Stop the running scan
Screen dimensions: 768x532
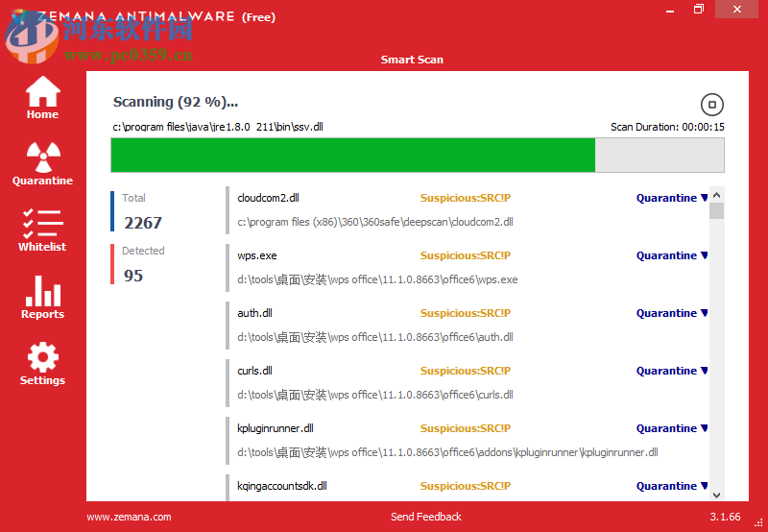pyautogui.click(x=711, y=105)
